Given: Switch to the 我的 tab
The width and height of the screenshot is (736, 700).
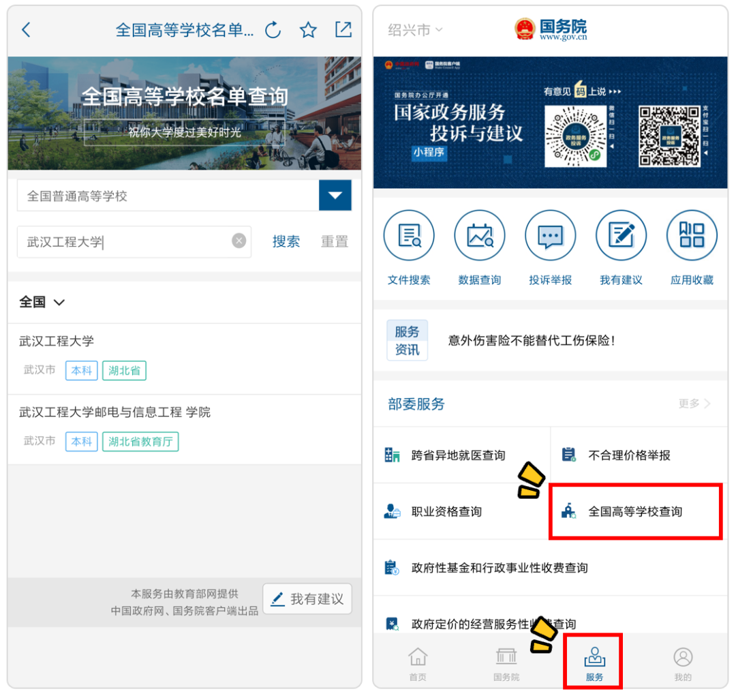Looking at the screenshot, I should (683, 664).
